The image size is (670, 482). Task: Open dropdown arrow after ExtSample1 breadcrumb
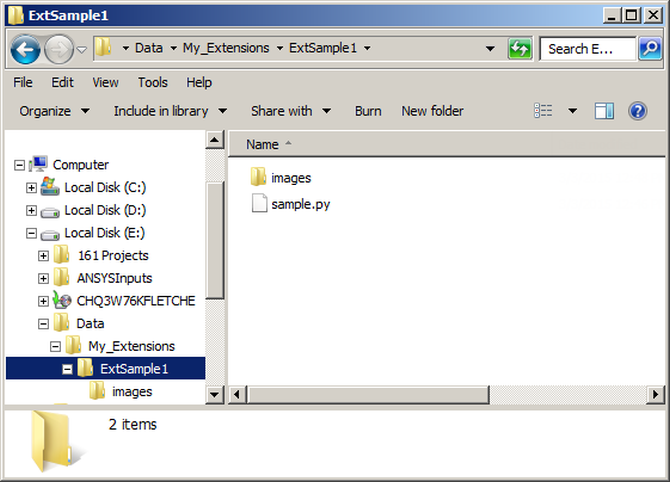click(367, 48)
